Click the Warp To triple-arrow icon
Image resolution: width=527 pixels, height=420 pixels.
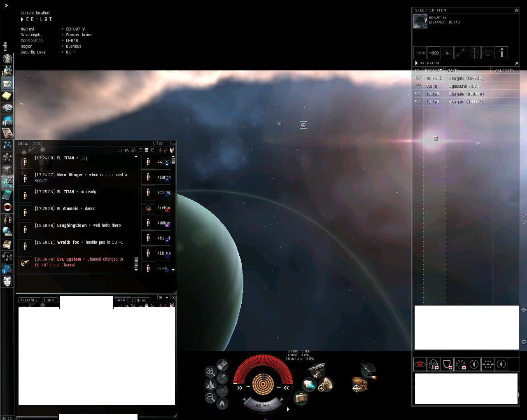pos(434,53)
